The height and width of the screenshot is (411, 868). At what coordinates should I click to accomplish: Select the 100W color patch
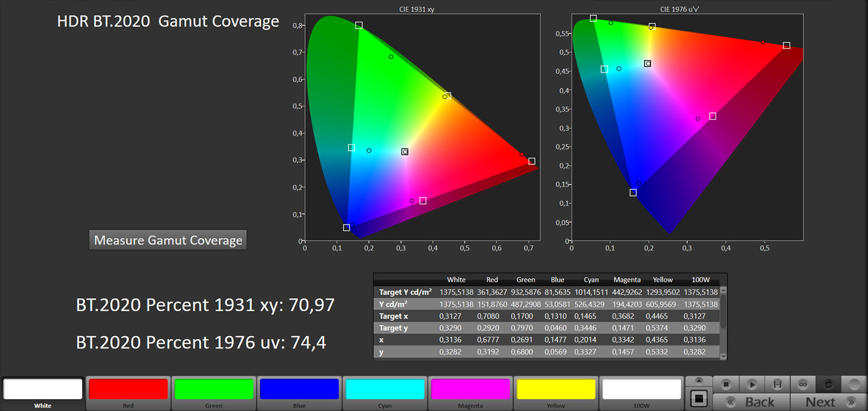pos(641,389)
